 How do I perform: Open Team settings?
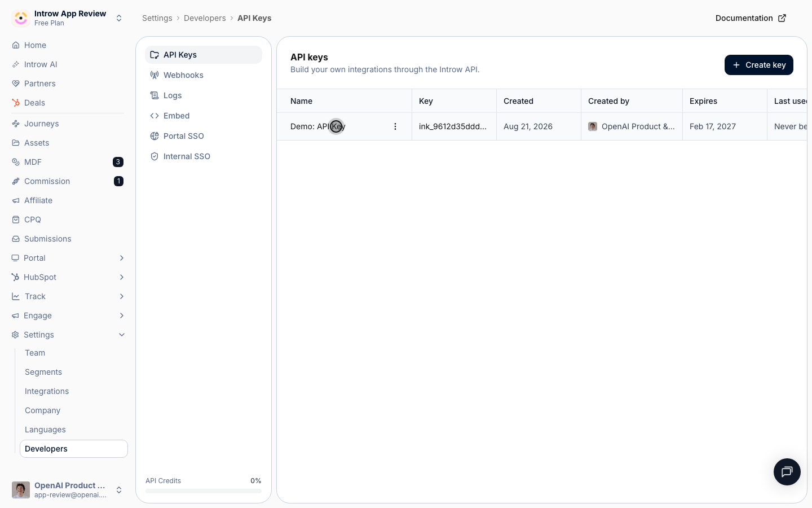point(74,353)
